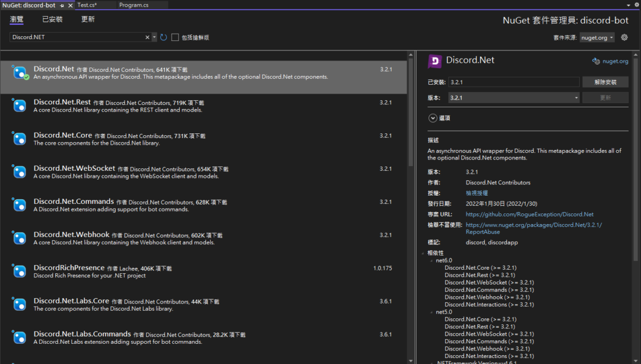Click the Discord.Net.Labs.Commands package icon
This screenshot has height=364, width=641.
19,337
